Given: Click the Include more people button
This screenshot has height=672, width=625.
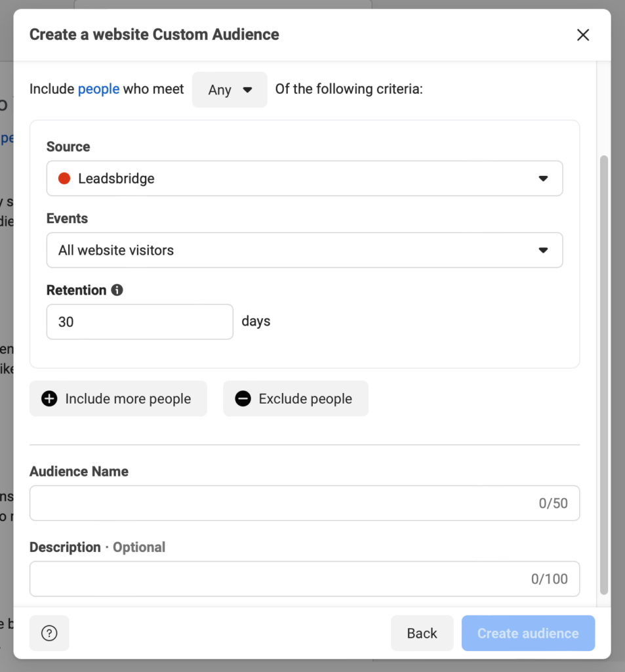Looking at the screenshot, I should click(x=118, y=399).
